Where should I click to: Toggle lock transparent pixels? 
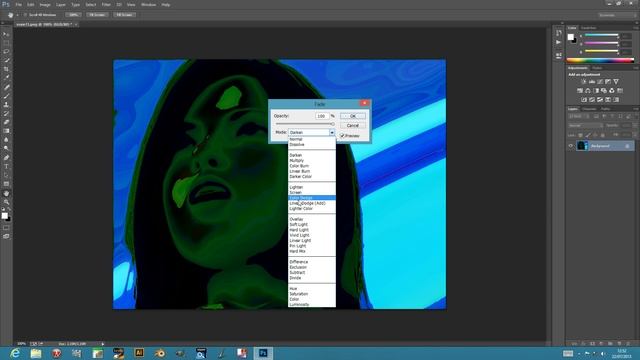click(x=580, y=135)
